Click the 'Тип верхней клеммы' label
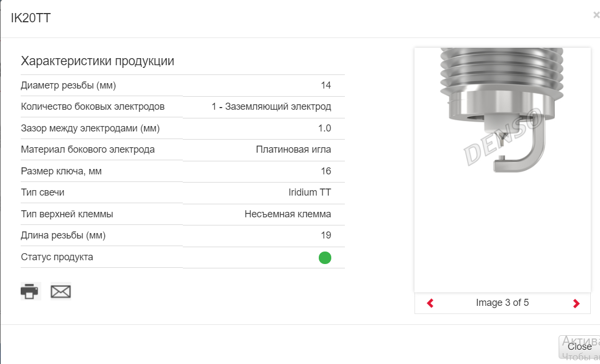 [x=67, y=214]
